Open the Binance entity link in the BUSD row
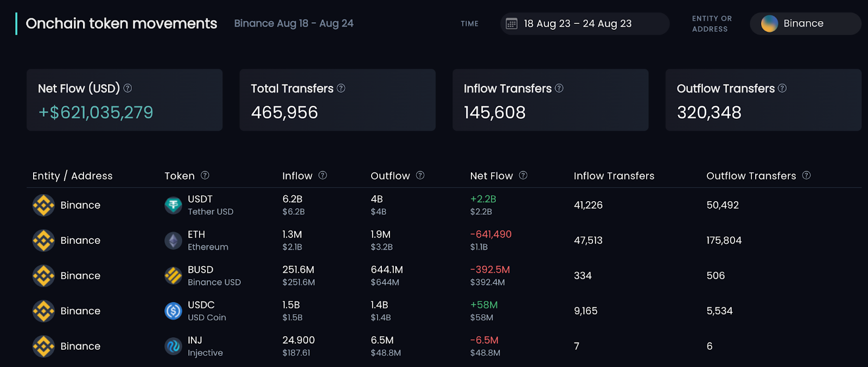The width and height of the screenshot is (868, 367). click(x=80, y=276)
